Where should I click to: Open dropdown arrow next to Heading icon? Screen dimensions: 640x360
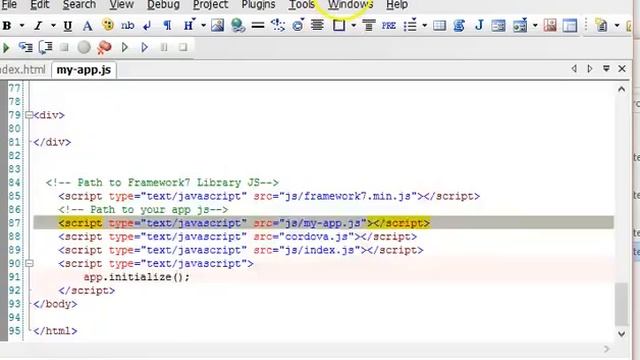[203, 26]
